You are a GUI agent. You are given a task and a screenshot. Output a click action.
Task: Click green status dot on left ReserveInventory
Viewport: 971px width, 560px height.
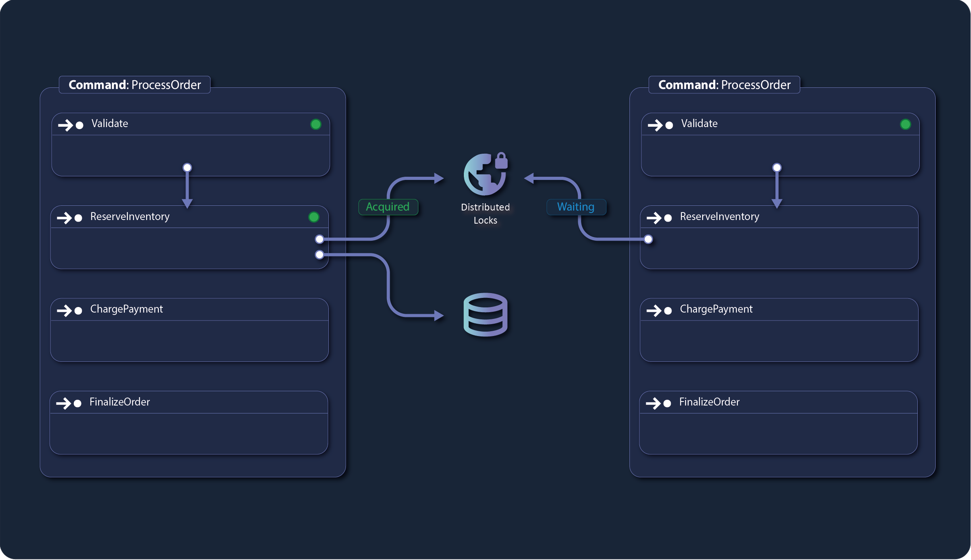(x=314, y=217)
